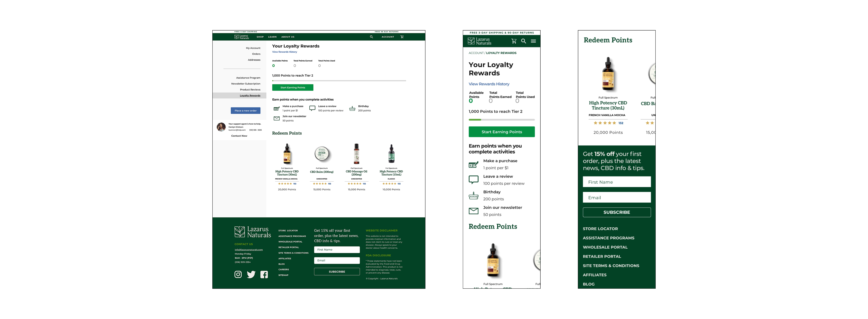This screenshot has width=868, height=319.
Task: Tap AFFILIATES in mobile footer
Action: tap(594, 275)
